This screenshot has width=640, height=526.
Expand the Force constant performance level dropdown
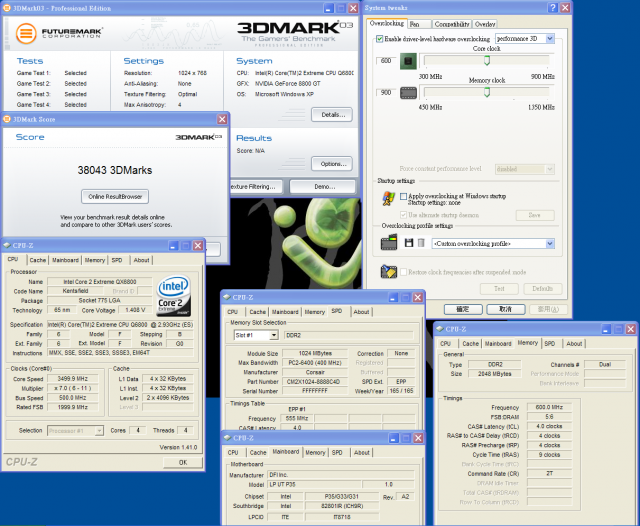click(549, 169)
